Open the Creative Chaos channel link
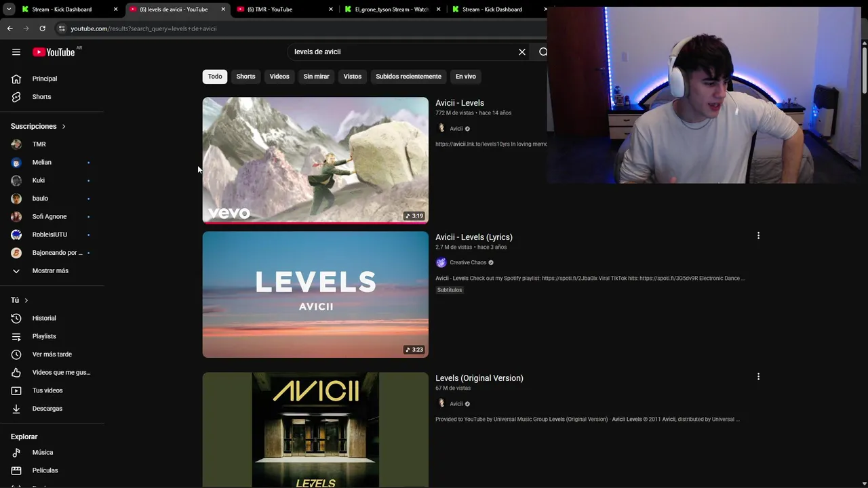The image size is (868, 488). click(468, 263)
